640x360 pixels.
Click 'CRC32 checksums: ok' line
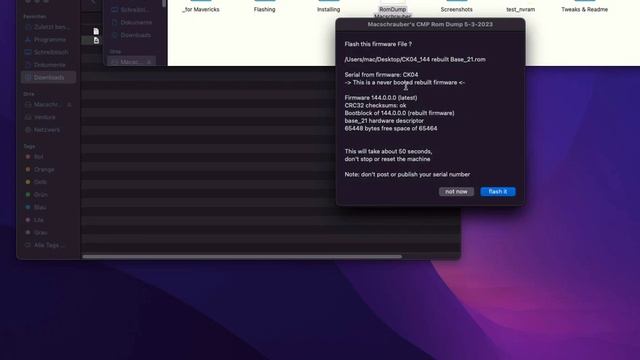375,105
